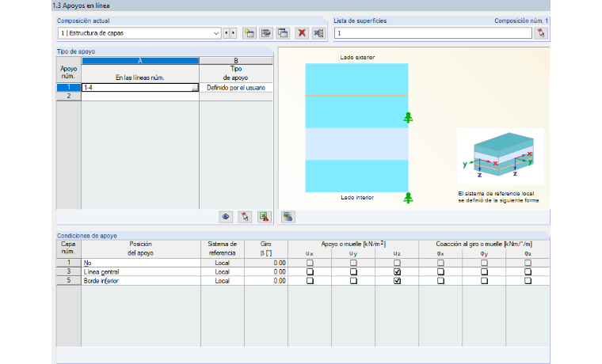602x364 pixels.
Task: Click position cell 'Línea central'
Action: pyautogui.click(x=141, y=272)
